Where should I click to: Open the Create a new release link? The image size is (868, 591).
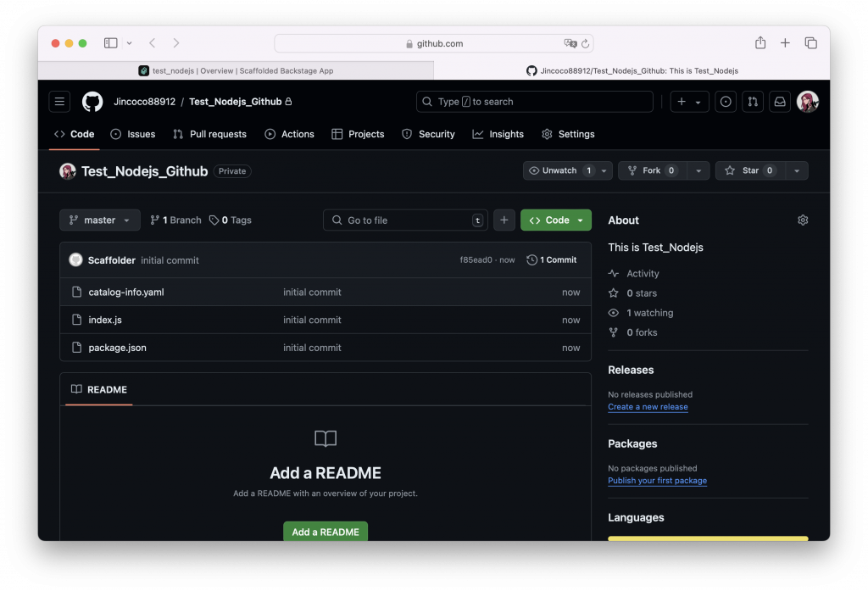tap(648, 406)
